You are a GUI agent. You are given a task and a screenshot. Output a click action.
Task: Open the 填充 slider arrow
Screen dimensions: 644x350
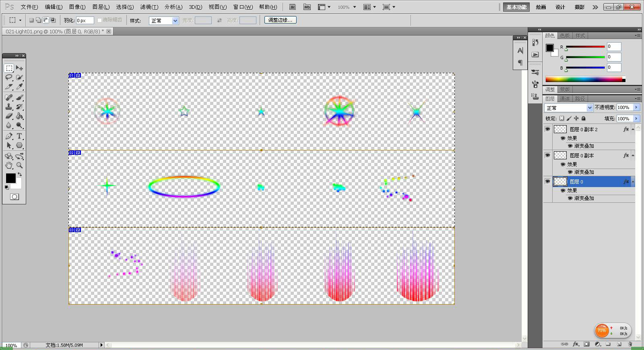coord(636,118)
